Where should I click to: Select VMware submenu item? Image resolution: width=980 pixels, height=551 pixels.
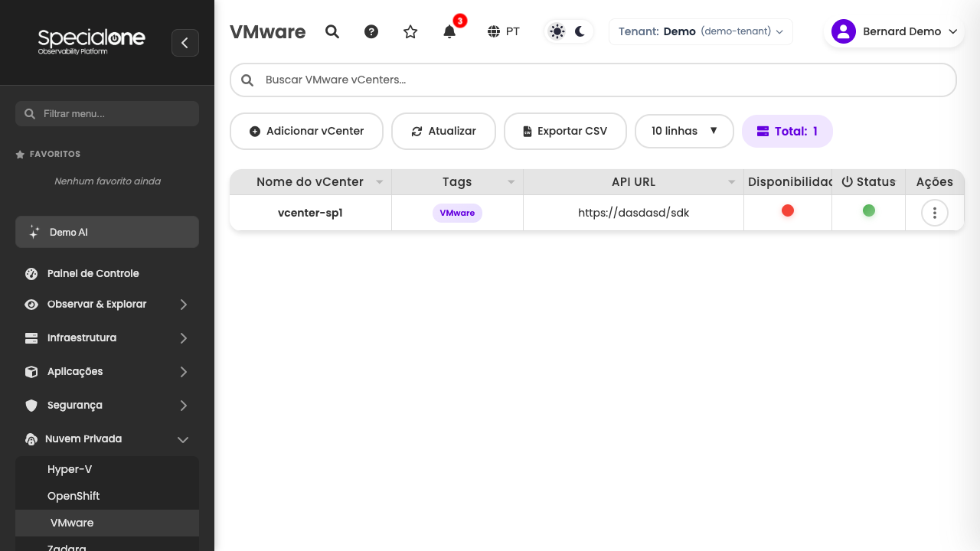tap(107, 523)
